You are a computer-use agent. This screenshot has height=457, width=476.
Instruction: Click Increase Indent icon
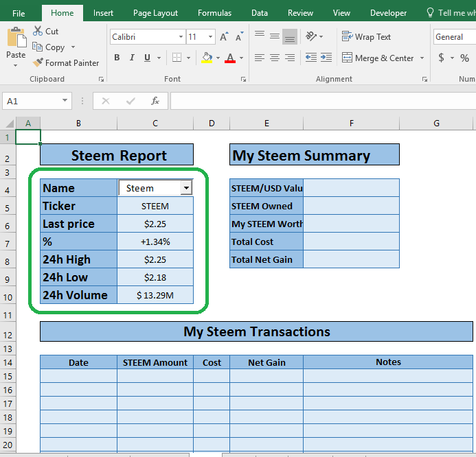click(x=326, y=58)
